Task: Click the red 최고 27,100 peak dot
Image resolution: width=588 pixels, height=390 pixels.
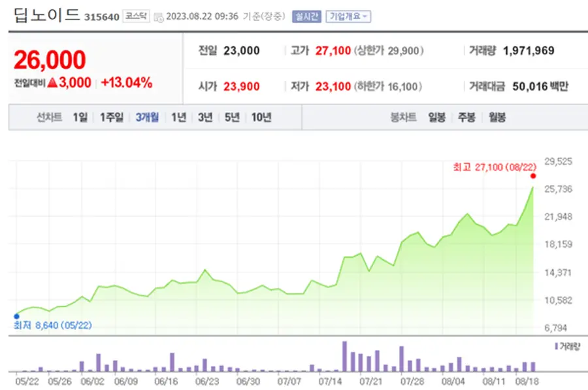Action: coord(533,176)
